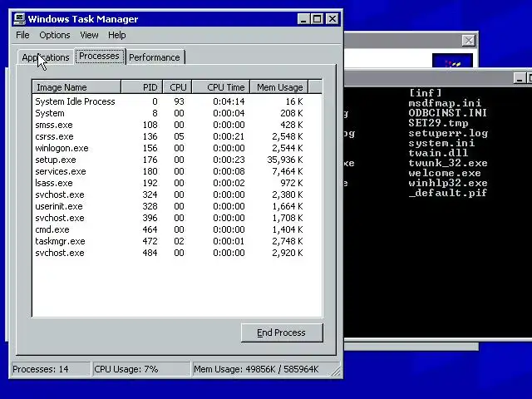
Task: Switch to the Performance tab
Action: coord(155,57)
